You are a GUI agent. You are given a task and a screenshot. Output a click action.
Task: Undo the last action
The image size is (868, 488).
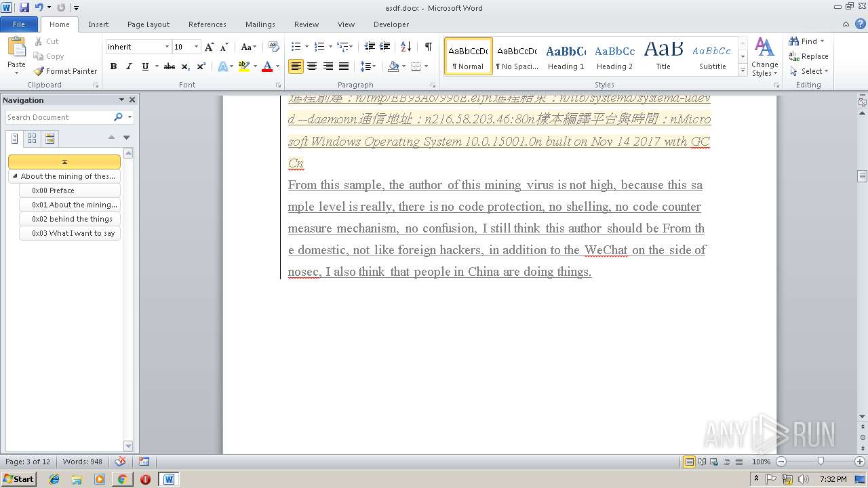coord(39,7)
